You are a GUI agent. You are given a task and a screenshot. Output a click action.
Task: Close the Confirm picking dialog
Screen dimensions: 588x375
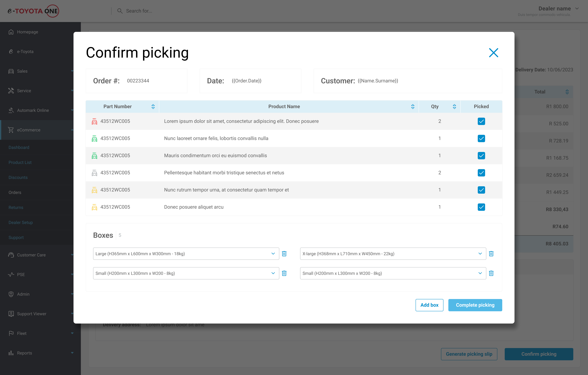point(493,53)
